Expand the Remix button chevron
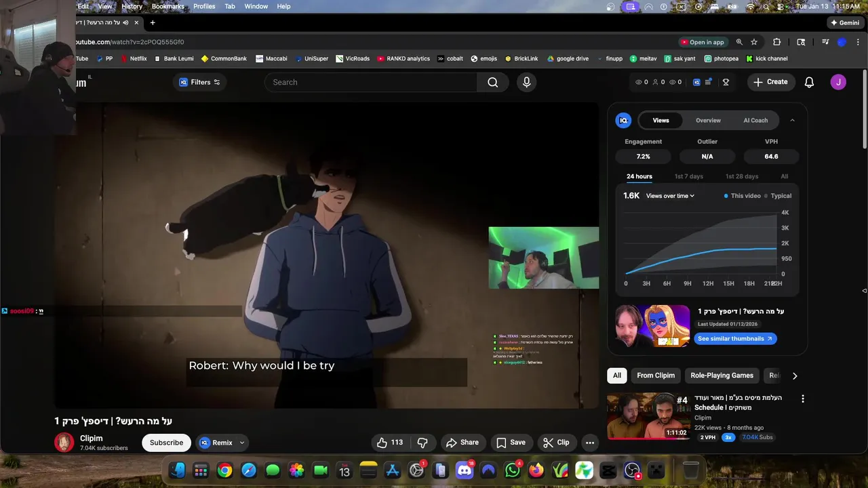The width and height of the screenshot is (868, 488). tap(242, 443)
